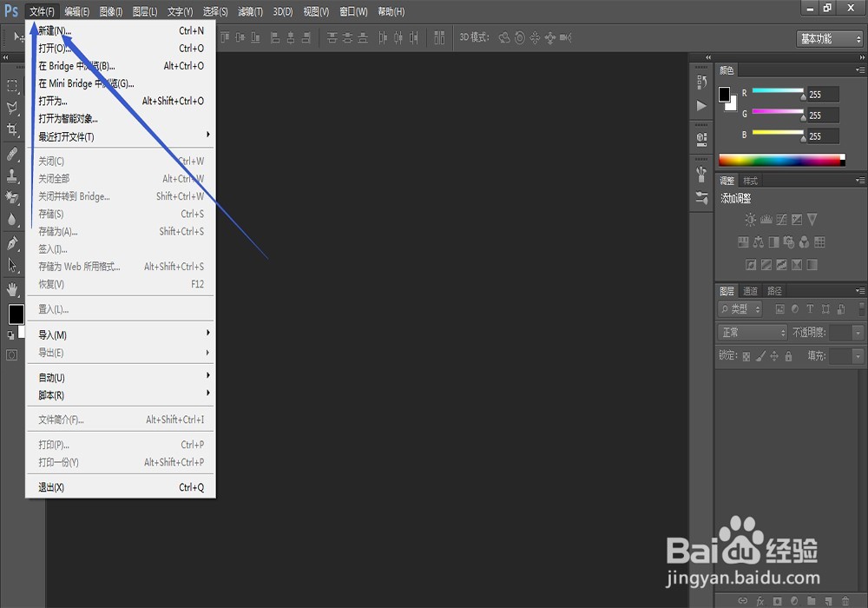Add a Gradient Map adjustment

tap(812, 265)
